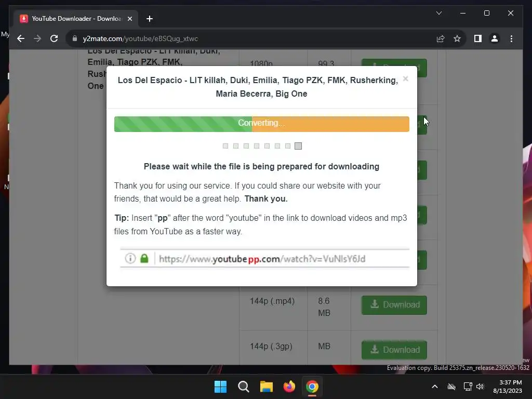The height and width of the screenshot is (399, 532).
Task: Open Windows Search from the taskbar
Action: 244,387
